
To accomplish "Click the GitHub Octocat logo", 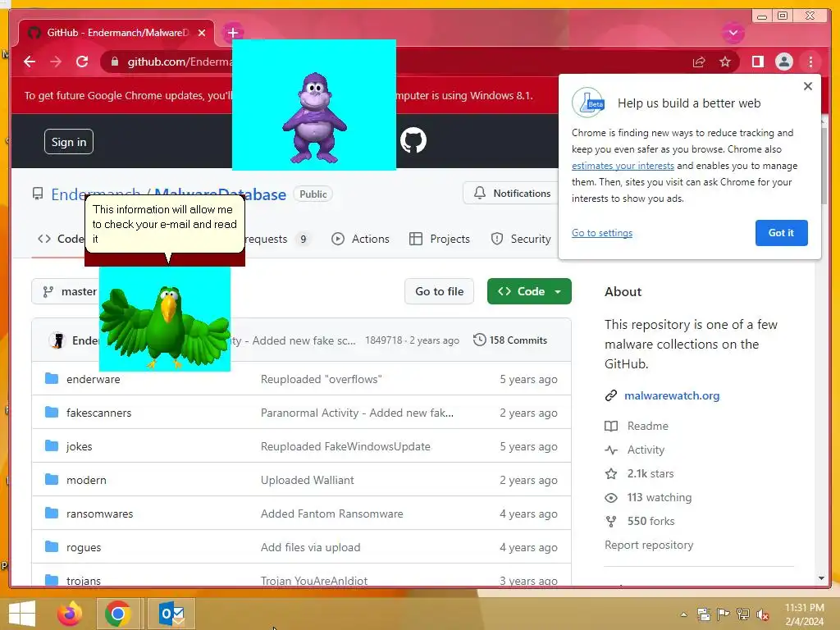I will [413, 140].
